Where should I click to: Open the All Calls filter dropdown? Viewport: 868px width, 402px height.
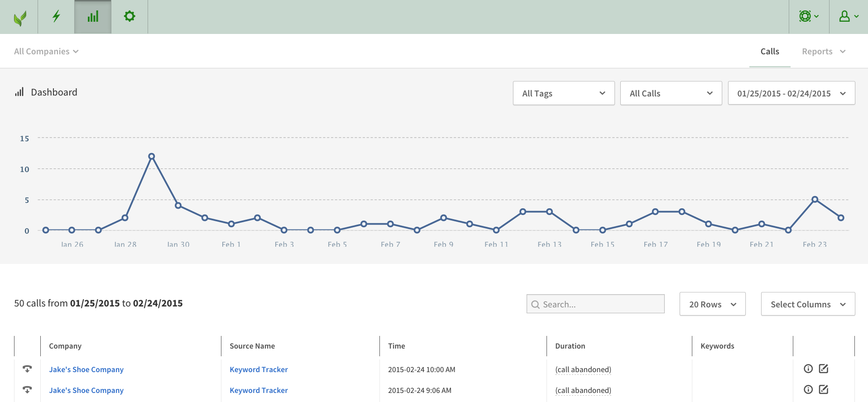pos(671,93)
